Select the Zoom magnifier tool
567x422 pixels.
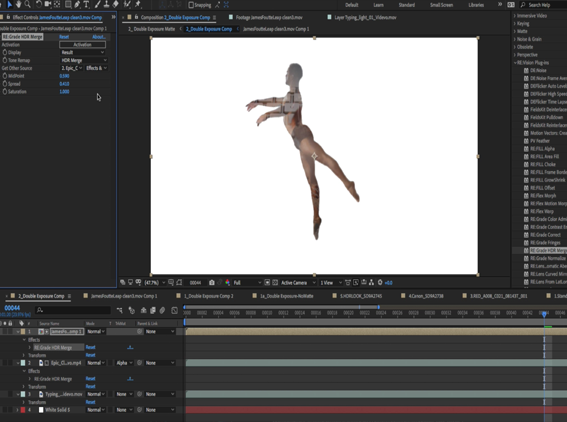coord(27,4)
